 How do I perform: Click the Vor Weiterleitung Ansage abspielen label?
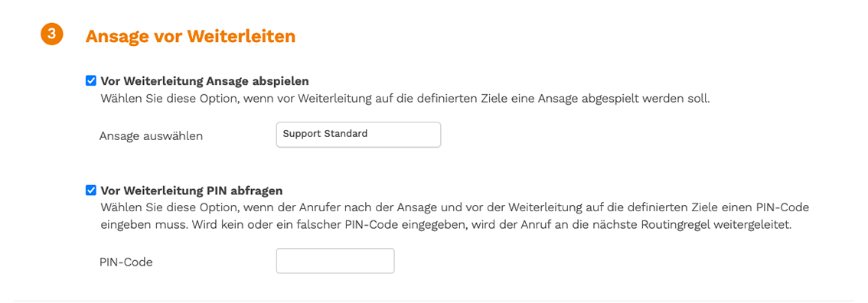pos(204,81)
